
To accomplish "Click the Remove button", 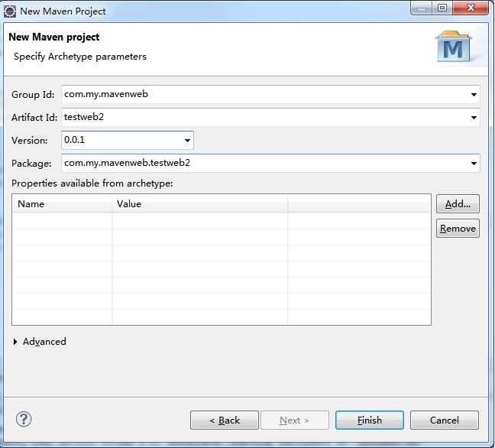I will (458, 229).
